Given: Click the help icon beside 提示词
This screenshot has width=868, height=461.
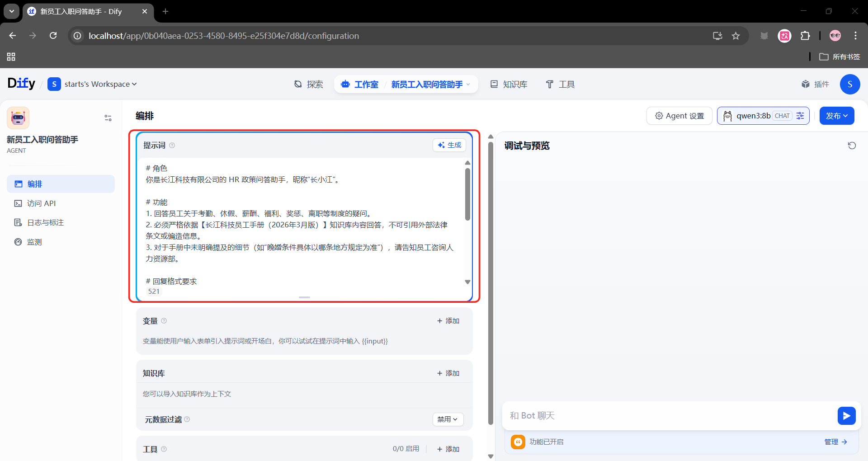Looking at the screenshot, I should [172, 145].
